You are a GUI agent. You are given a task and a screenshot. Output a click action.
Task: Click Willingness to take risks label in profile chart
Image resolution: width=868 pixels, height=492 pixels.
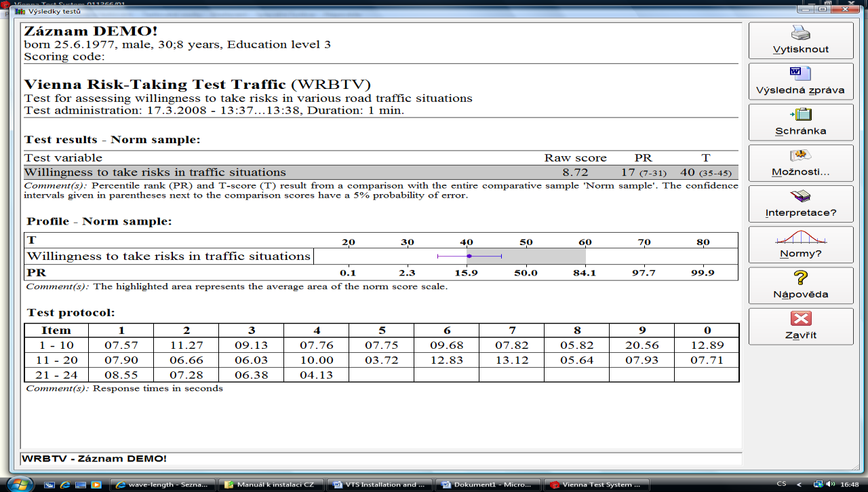tap(168, 256)
